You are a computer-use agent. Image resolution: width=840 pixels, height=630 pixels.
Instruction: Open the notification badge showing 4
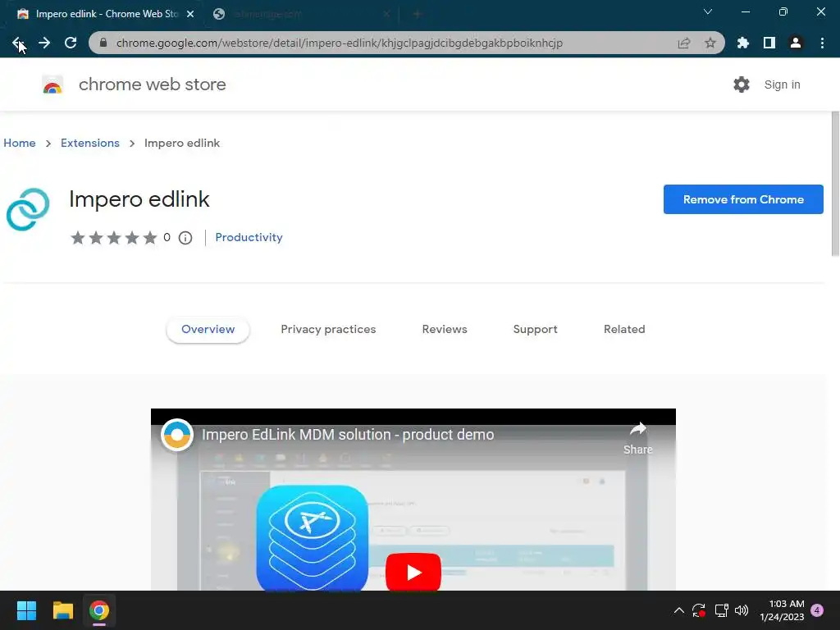point(817,610)
